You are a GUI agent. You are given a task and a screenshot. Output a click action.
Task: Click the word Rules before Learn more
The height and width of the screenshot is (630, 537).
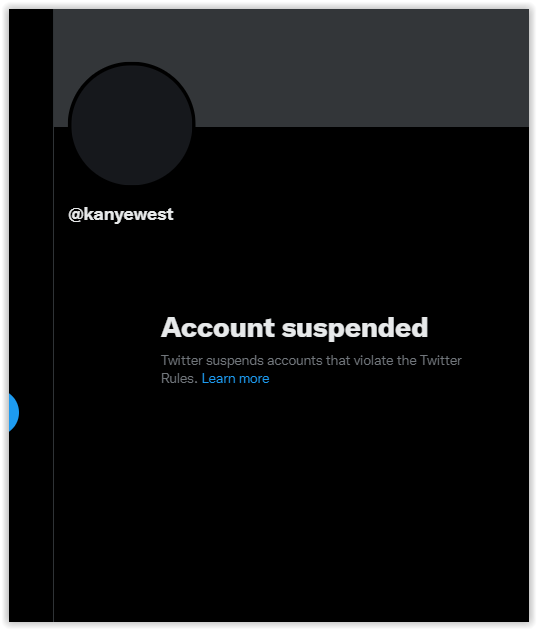[x=179, y=378]
